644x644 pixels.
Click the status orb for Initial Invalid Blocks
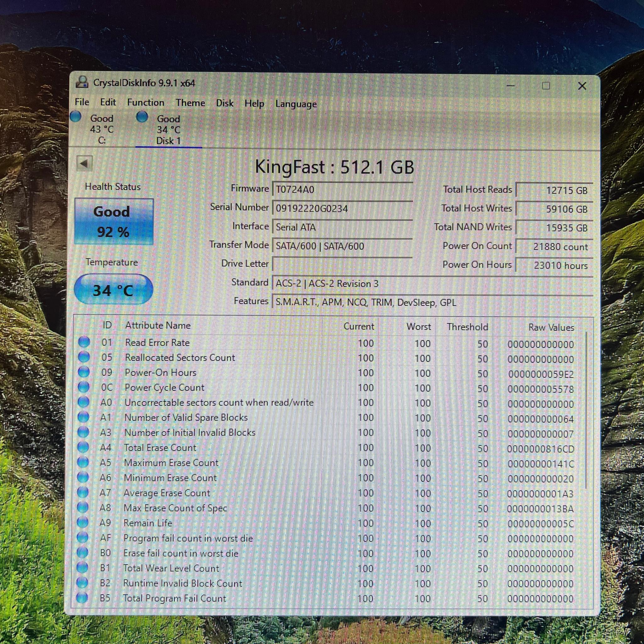click(x=83, y=432)
